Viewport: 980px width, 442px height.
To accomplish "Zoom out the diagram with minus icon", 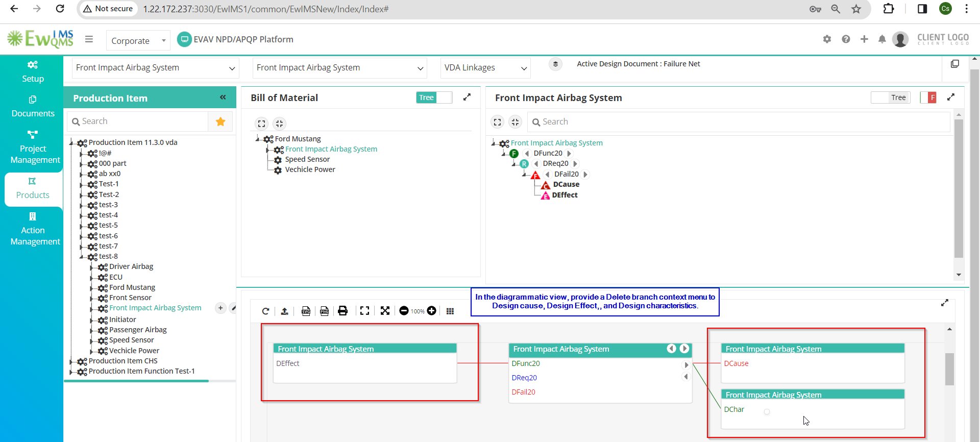I will point(404,311).
